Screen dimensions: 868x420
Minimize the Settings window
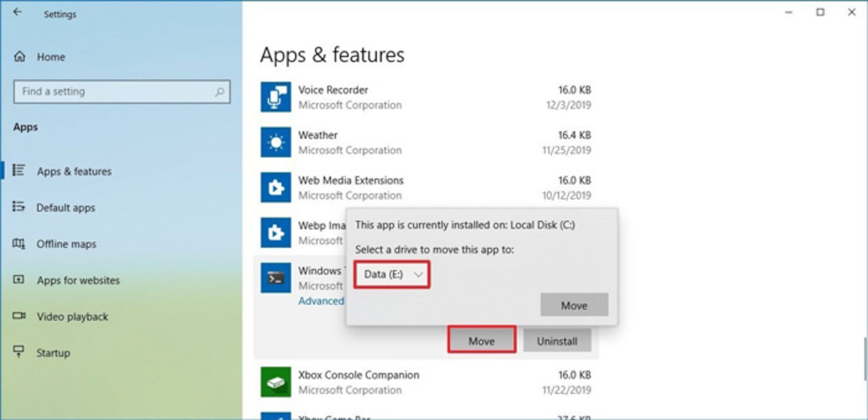click(789, 12)
